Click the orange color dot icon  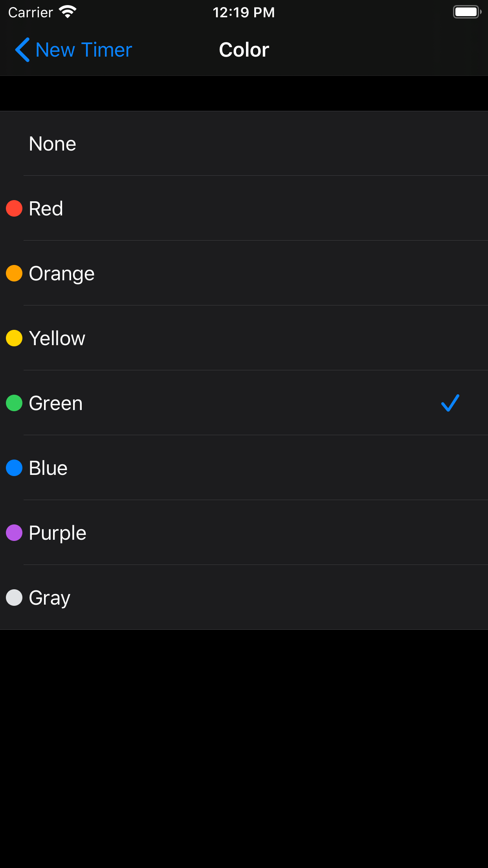[x=14, y=273]
